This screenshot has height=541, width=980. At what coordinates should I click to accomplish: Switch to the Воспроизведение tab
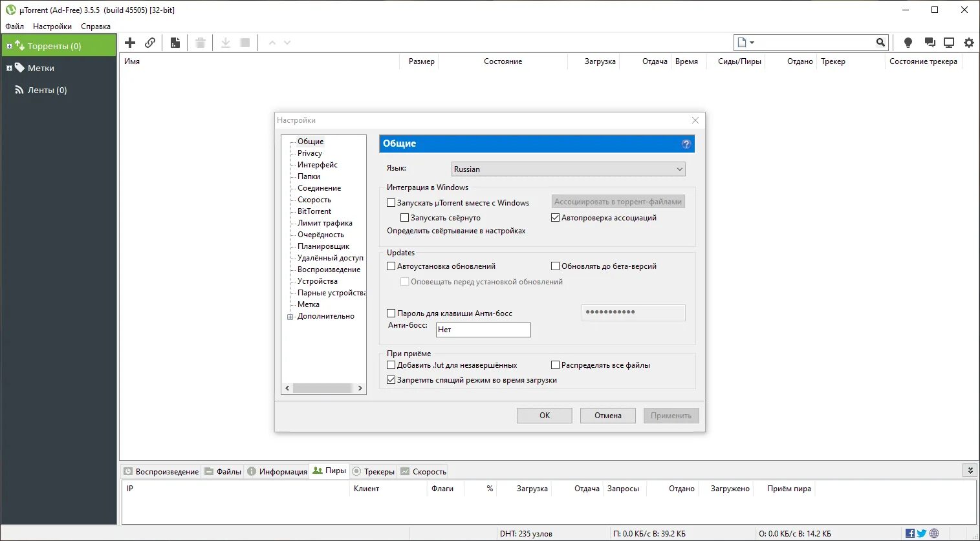(161, 471)
